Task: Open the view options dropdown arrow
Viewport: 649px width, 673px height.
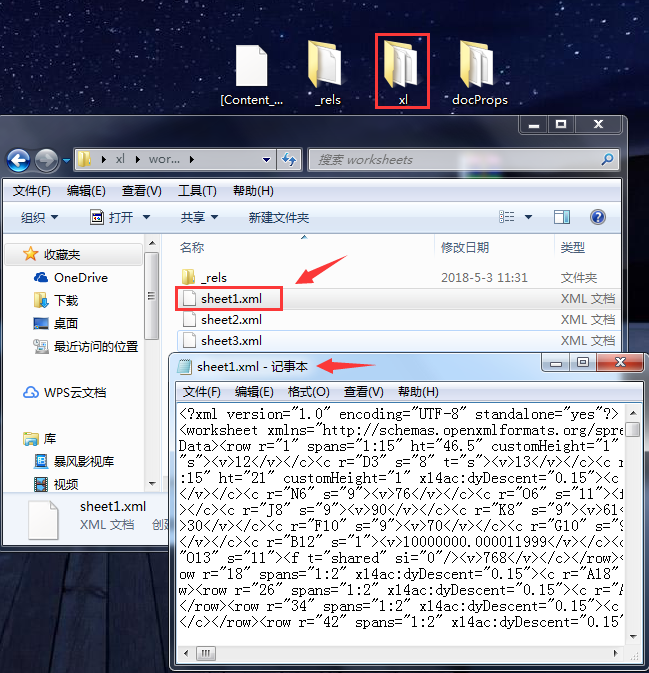Action: pyautogui.click(x=528, y=217)
